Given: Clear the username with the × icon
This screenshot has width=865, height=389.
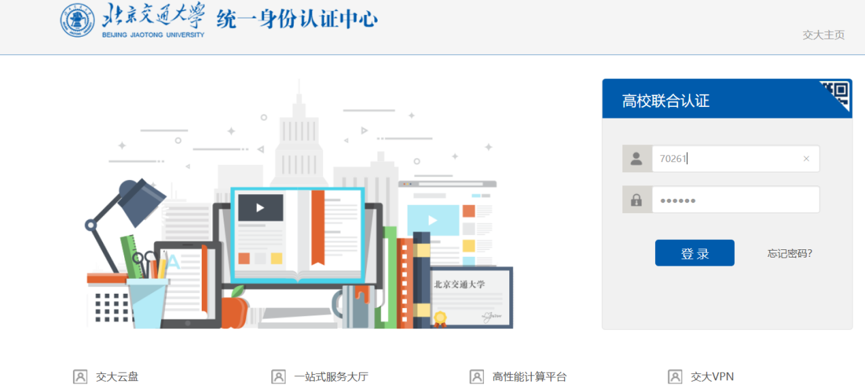Looking at the screenshot, I should [806, 159].
